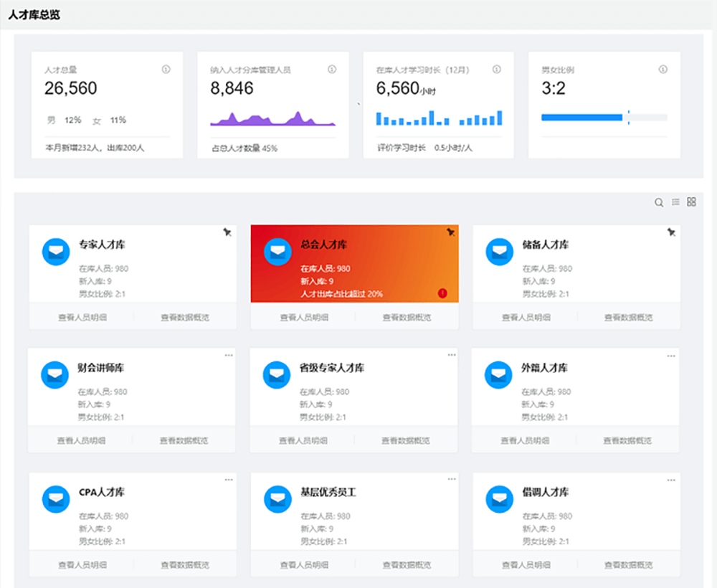
Task: Click the 财会讲师库 envelope avatar icon
Action: coord(55,375)
